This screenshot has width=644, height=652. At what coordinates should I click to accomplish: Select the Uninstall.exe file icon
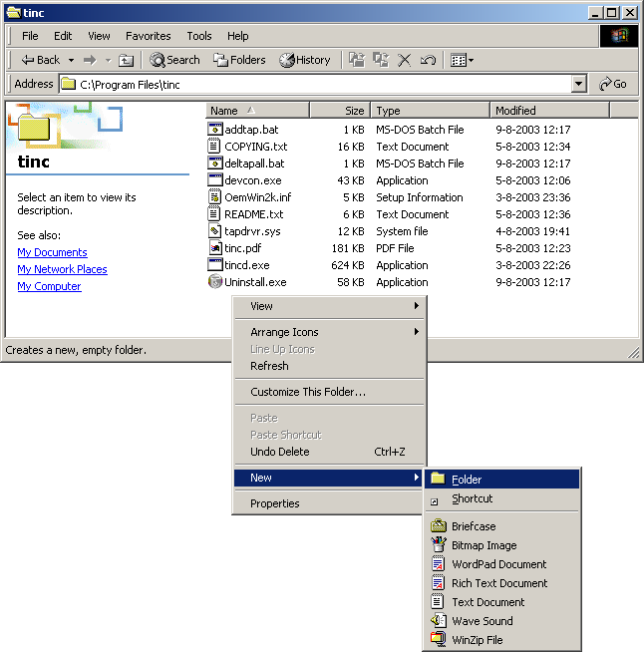point(215,282)
